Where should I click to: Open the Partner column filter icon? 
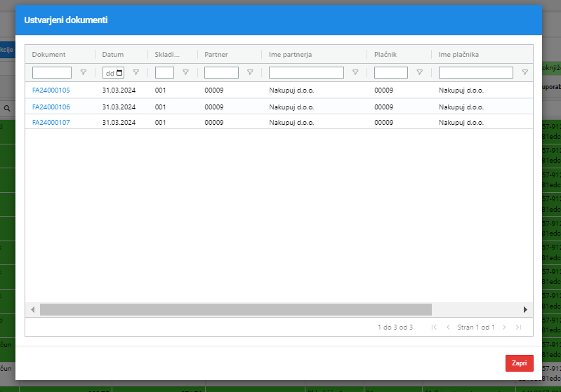pos(250,72)
